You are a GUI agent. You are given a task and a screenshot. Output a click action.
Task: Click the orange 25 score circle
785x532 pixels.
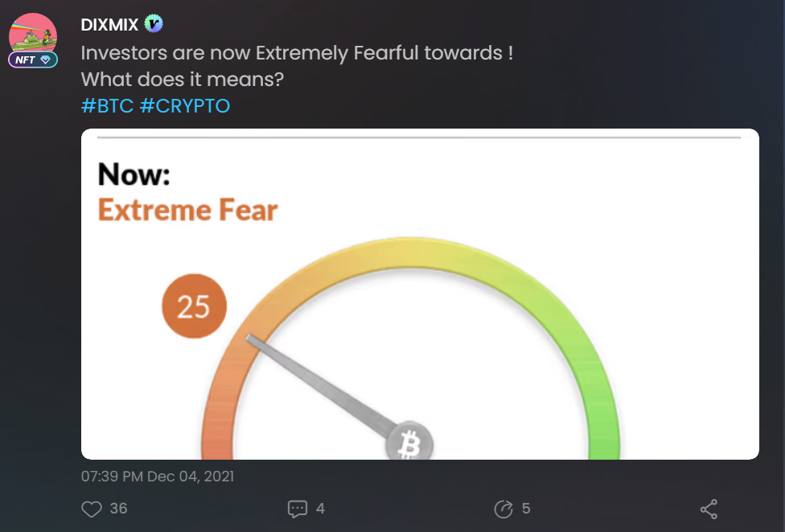[x=195, y=306]
